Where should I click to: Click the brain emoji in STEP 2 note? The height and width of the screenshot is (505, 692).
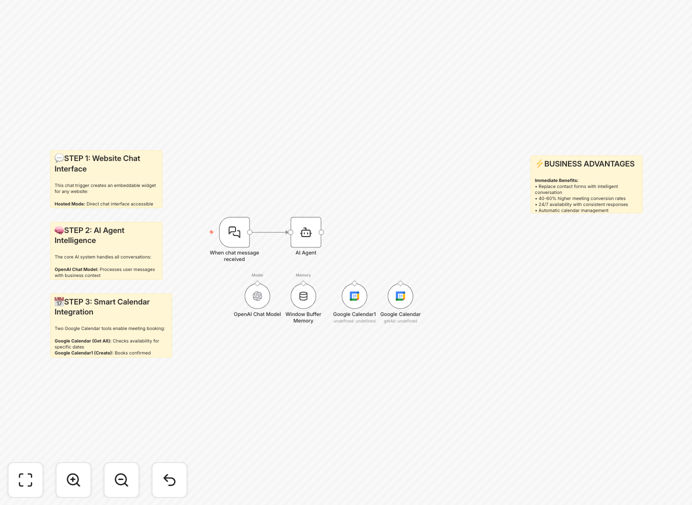pos(59,230)
